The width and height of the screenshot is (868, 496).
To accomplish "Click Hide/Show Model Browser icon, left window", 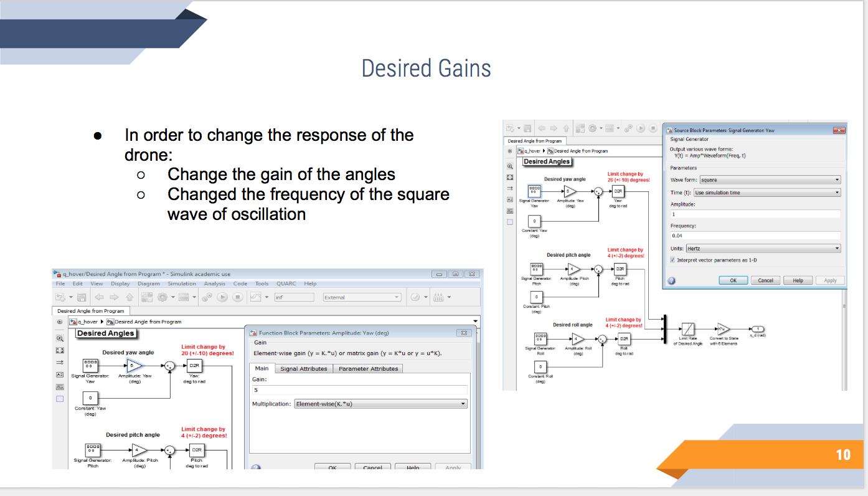I will 60,322.
